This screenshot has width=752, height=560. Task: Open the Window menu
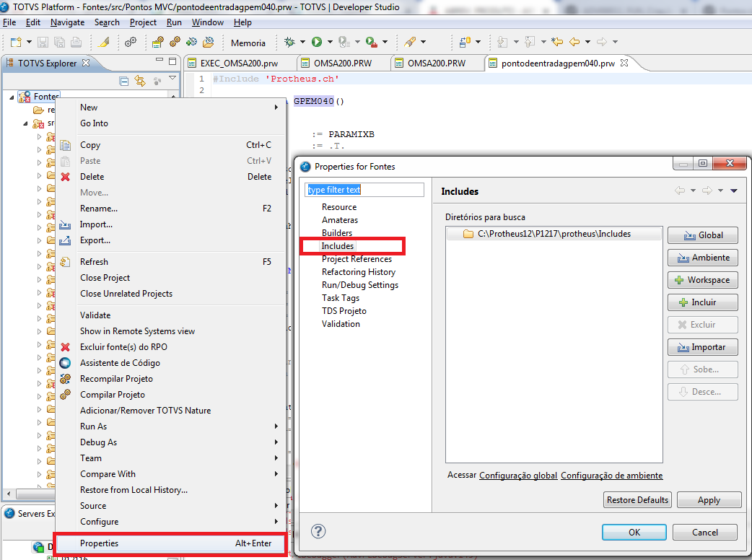[x=208, y=22]
